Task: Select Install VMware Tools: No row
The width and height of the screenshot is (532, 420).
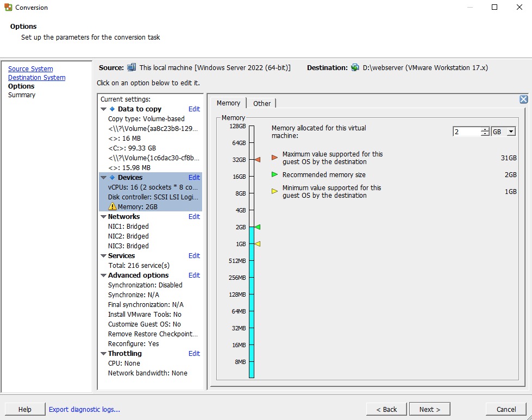Action: 151,314
